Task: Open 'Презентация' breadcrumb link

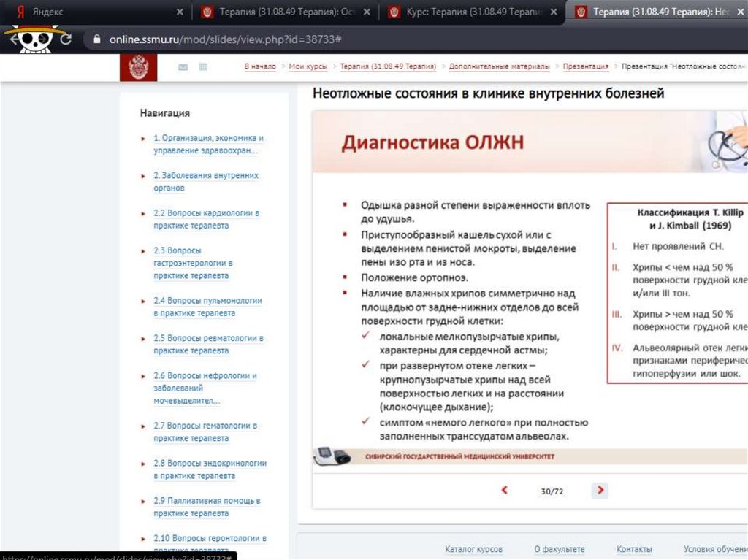Action: click(585, 66)
